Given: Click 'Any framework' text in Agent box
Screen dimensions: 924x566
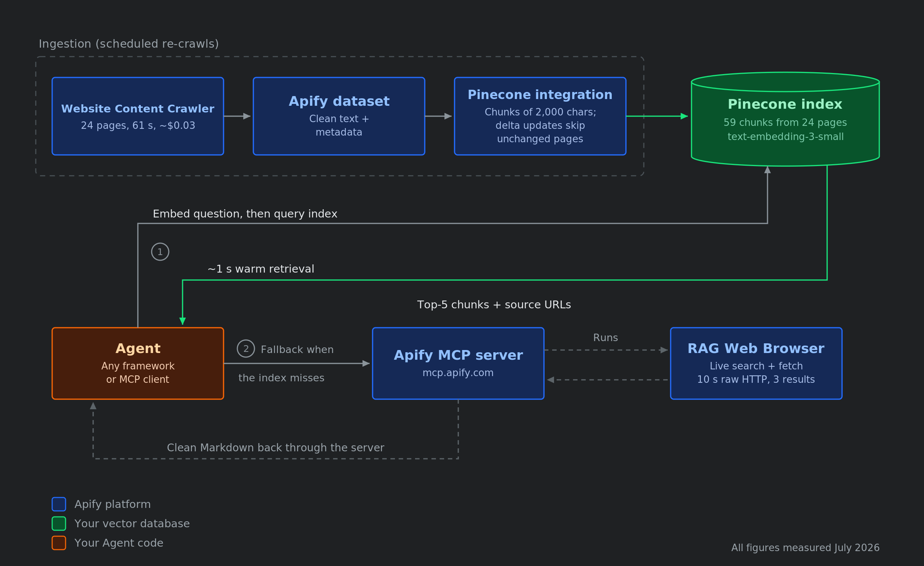Looking at the screenshot, I should tap(137, 366).
